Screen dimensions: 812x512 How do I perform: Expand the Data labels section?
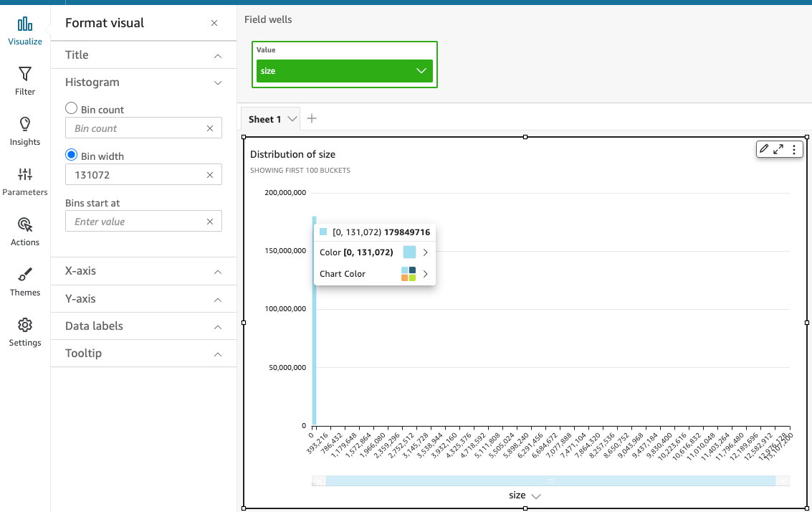coord(143,326)
